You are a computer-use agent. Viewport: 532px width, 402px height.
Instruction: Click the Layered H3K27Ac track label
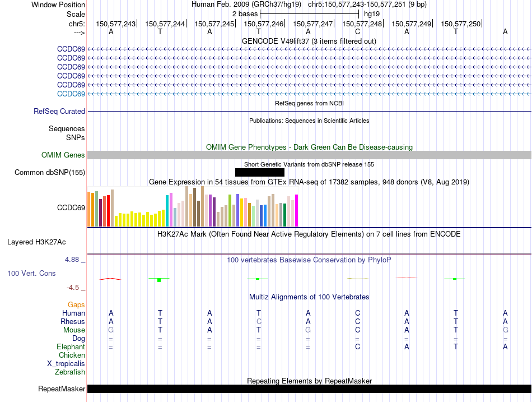click(x=36, y=242)
